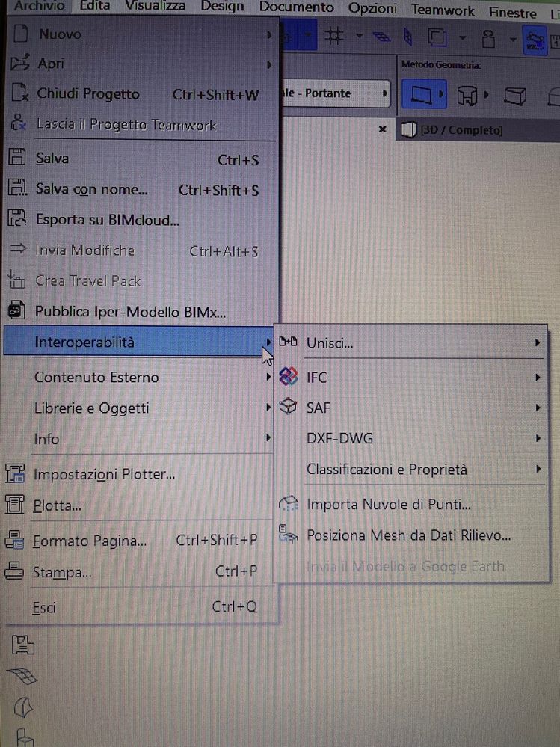Select the toolbox tool icon above the mesh tool
This screenshot has height=747, width=560.
[x=23, y=645]
